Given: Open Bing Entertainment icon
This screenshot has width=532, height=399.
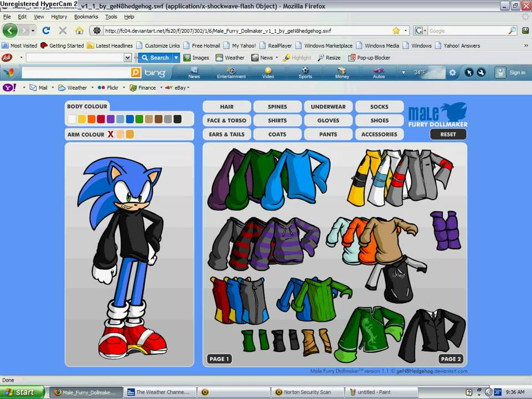Looking at the screenshot, I should pyautogui.click(x=232, y=72).
